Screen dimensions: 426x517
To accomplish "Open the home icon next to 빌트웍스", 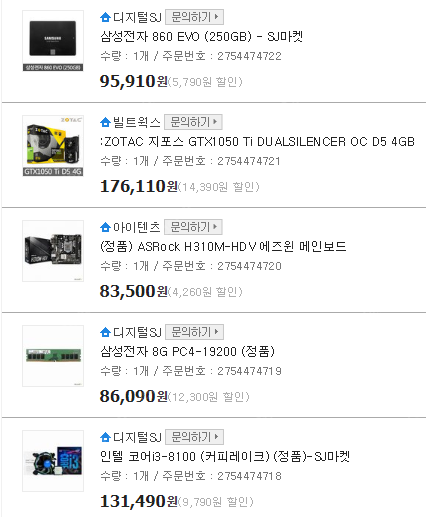I will [105, 122].
